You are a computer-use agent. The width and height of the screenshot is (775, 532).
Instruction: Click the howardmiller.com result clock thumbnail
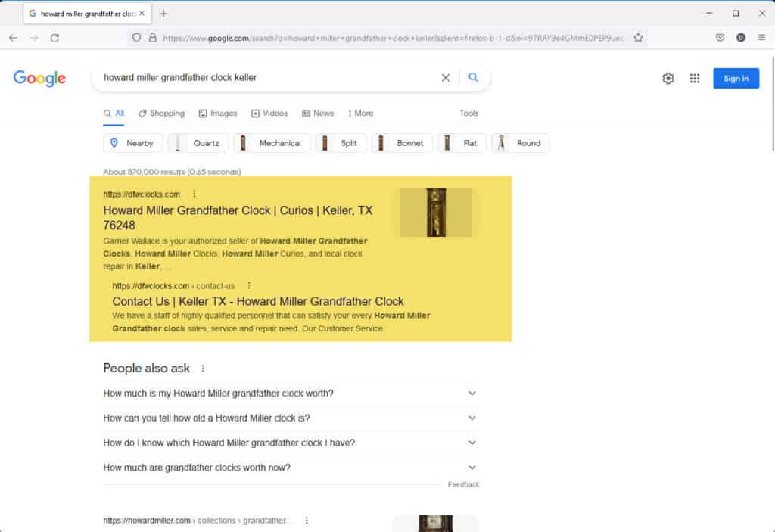(x=435, y=523)
